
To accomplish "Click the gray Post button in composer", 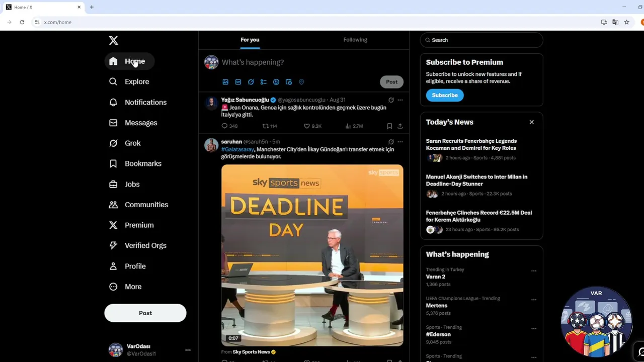I will (391, 82).
